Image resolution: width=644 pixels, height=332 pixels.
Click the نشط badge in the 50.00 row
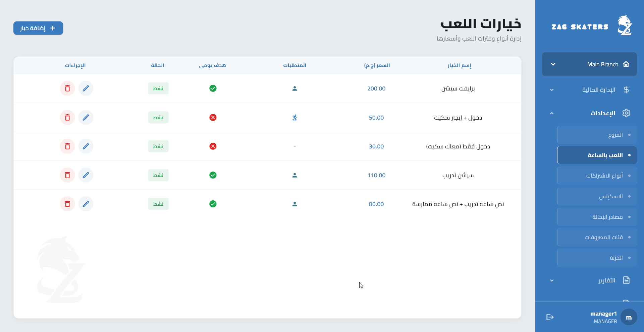(158, 118)
